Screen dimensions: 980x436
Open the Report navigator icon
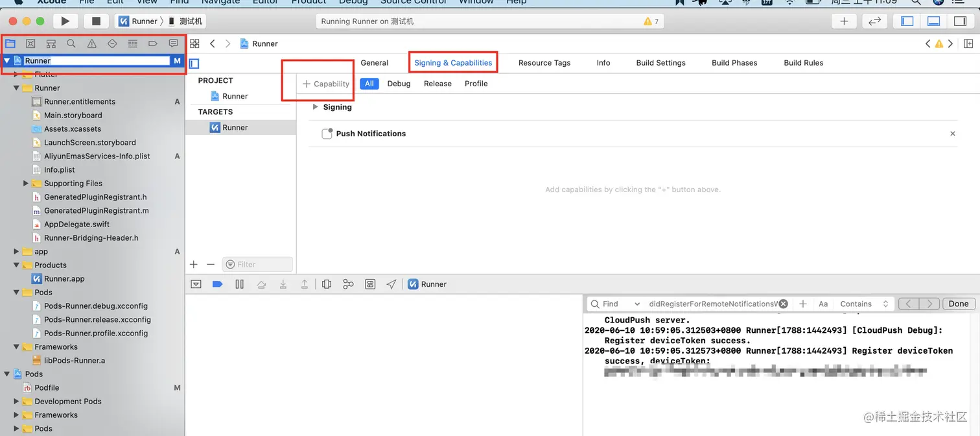point(173,44)
